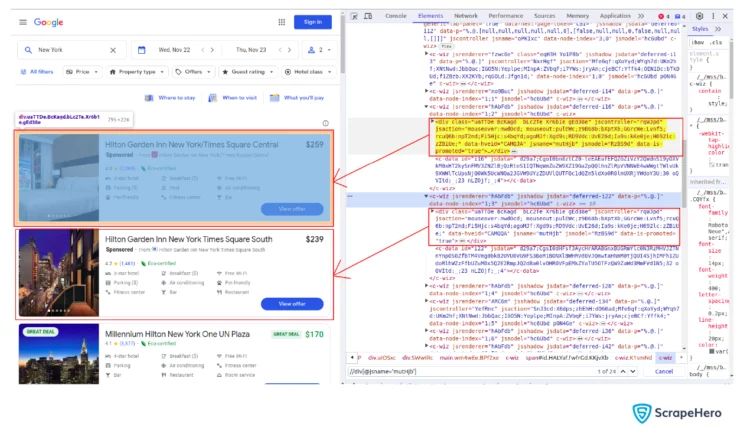Open the Offers filter dropdown

point(193,72)
